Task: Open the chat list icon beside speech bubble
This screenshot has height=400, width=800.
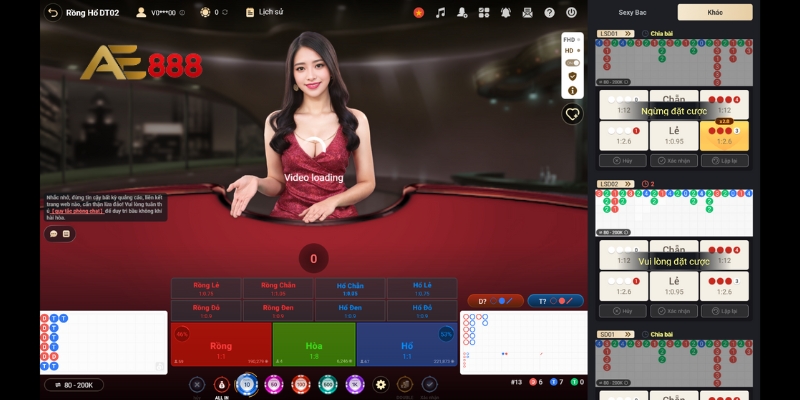Action: [66, 234]
